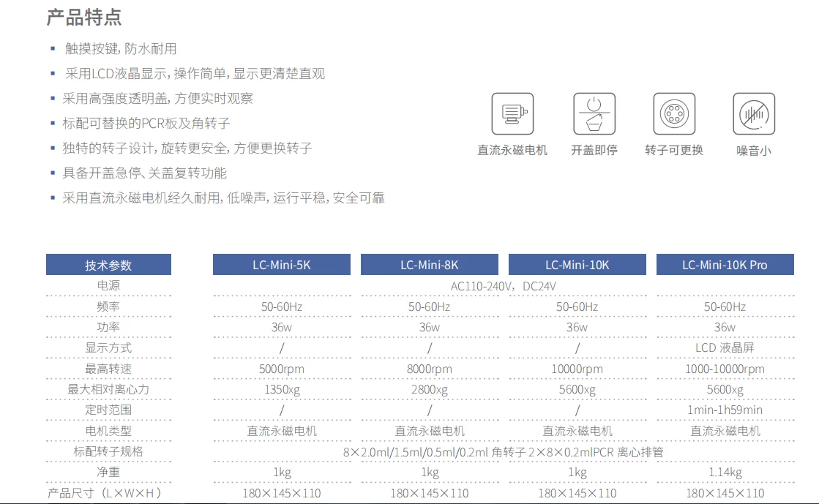Select the bullet line starting 采用LCD液晶显示
The width and height of the screenshot is (819, 504).
pos(195,74)
